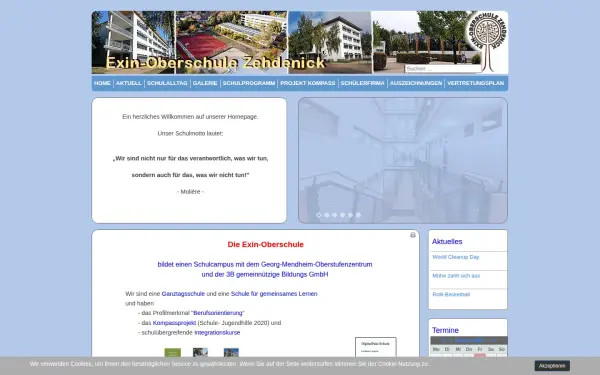Click the Termine sidebar heading

coord(445,330)
